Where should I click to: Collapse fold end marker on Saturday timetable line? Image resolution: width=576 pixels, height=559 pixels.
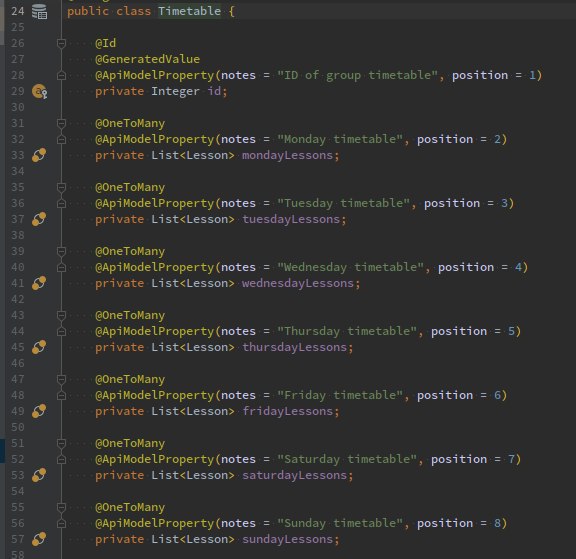pos(61,459)
